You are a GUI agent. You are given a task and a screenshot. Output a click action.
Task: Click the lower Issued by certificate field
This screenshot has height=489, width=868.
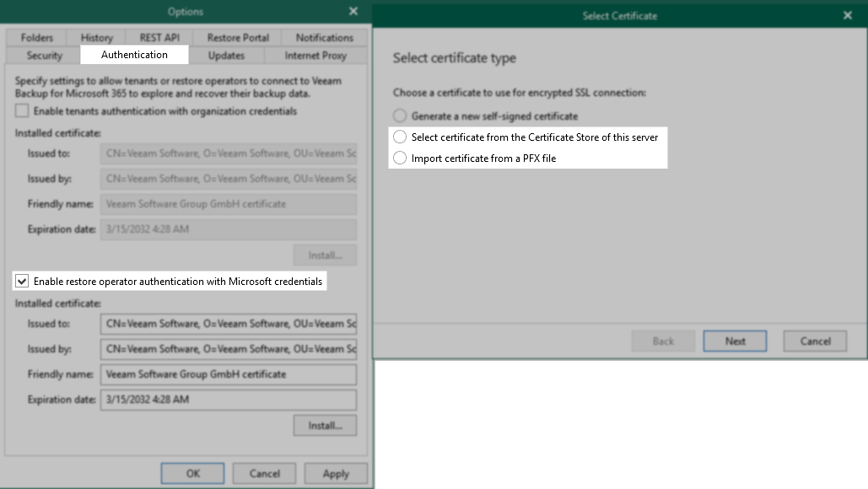coord(229,349)
